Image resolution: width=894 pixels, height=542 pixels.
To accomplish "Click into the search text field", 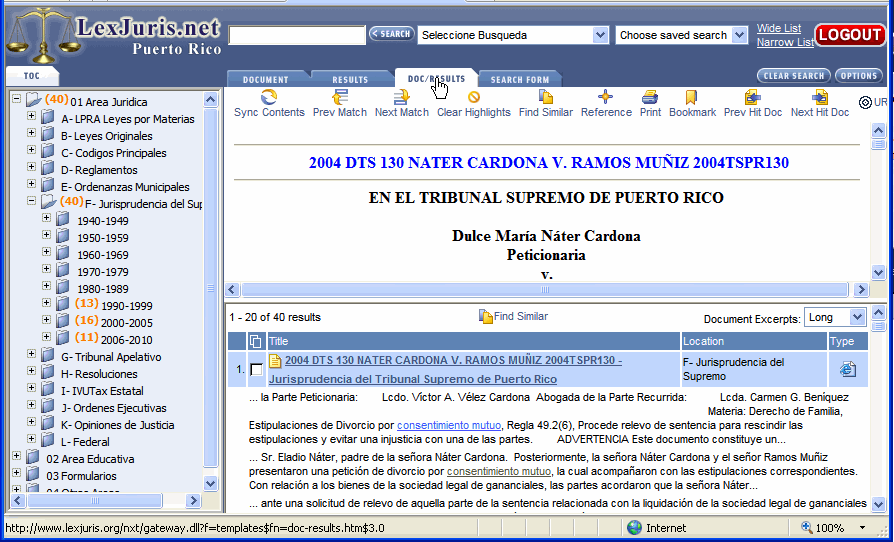I will [297, 35].
